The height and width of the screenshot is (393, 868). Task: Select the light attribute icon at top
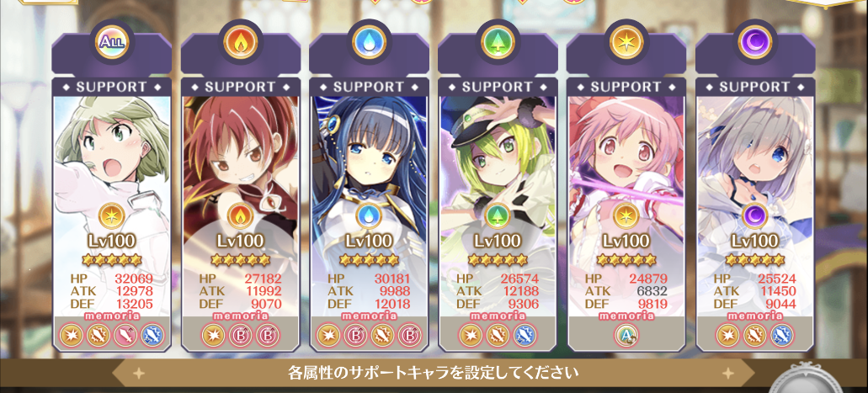click(626, 42)
